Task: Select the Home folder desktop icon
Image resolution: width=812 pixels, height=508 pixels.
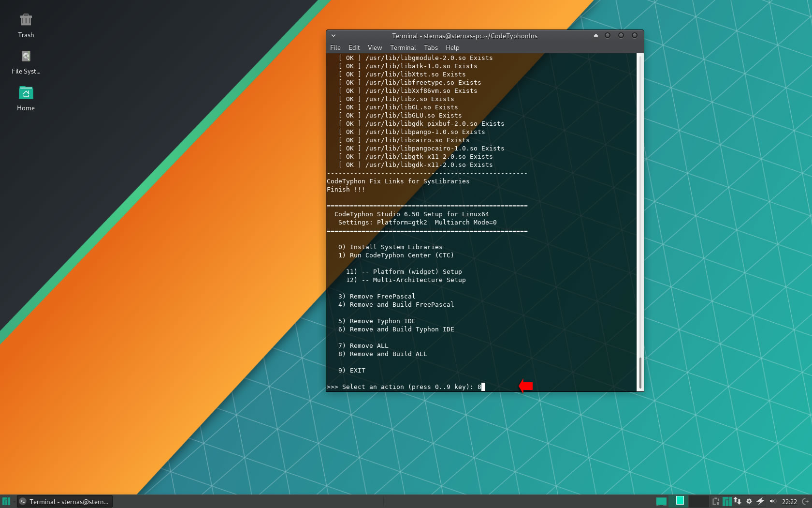Action: click(26, 99)
